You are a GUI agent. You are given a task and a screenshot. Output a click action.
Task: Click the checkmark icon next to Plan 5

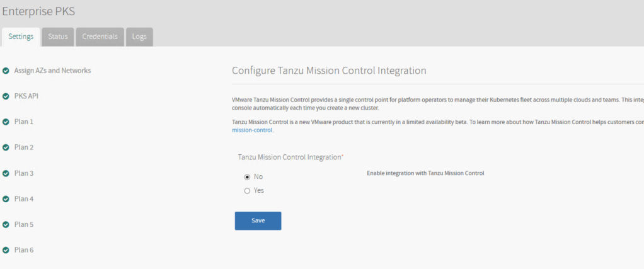click(x=6, y=224)
